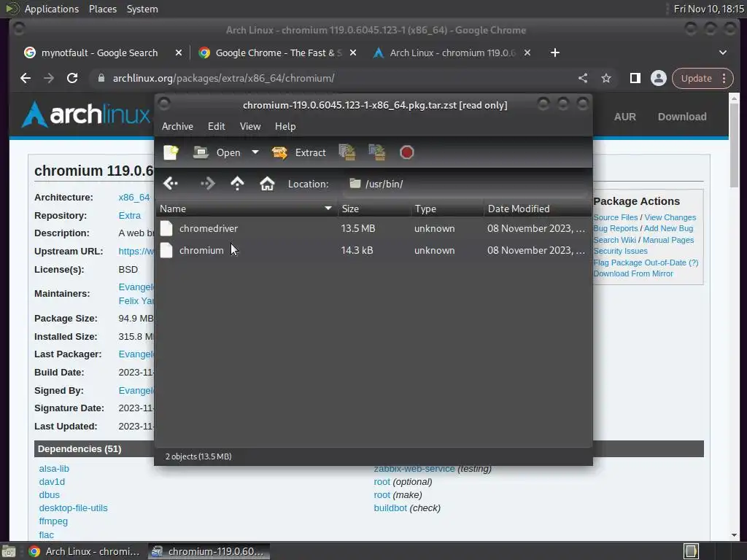Click the Bug Reports link
This screenshot has height=560, width=747.
point(616,228)
